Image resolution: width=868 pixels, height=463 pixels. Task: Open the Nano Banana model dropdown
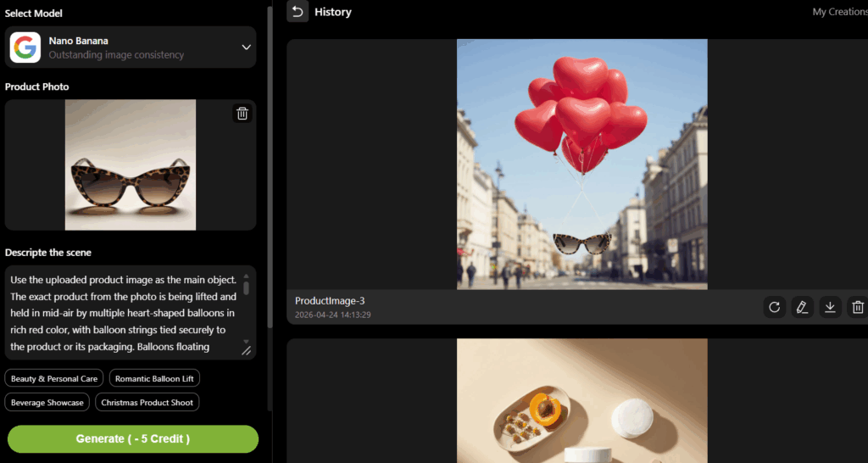pos(131,47)
